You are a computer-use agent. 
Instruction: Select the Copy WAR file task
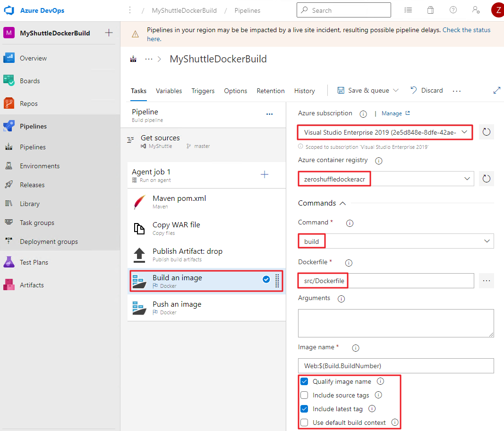tap(207, 228)
